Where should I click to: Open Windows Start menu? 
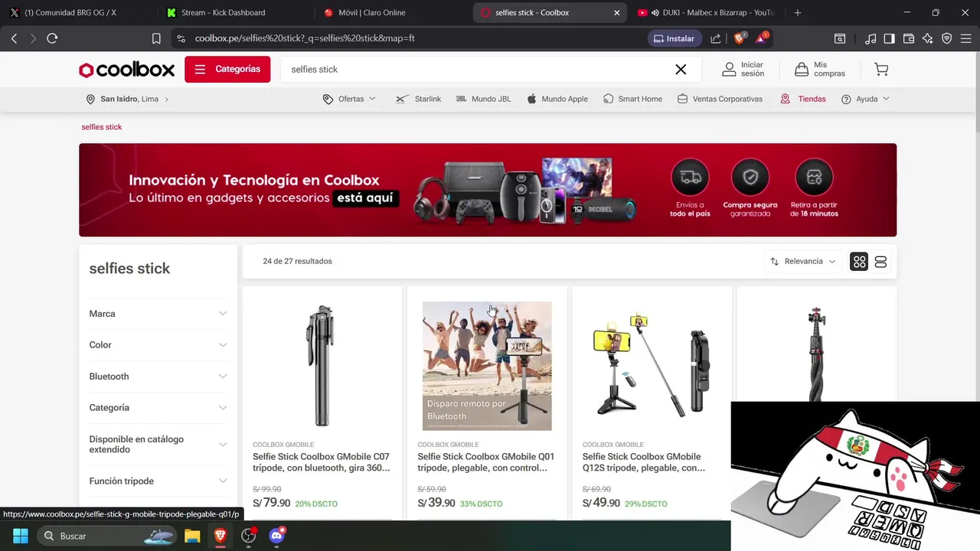(x=21, y=536)
